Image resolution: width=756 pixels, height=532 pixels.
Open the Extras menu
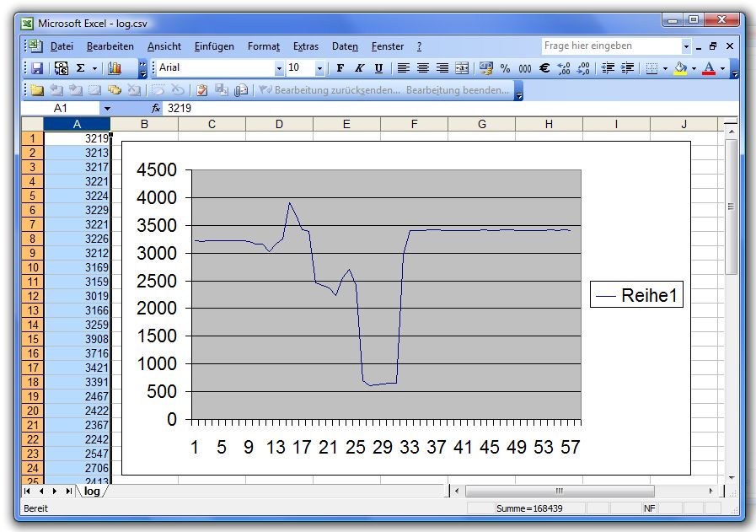click(306, 46)
